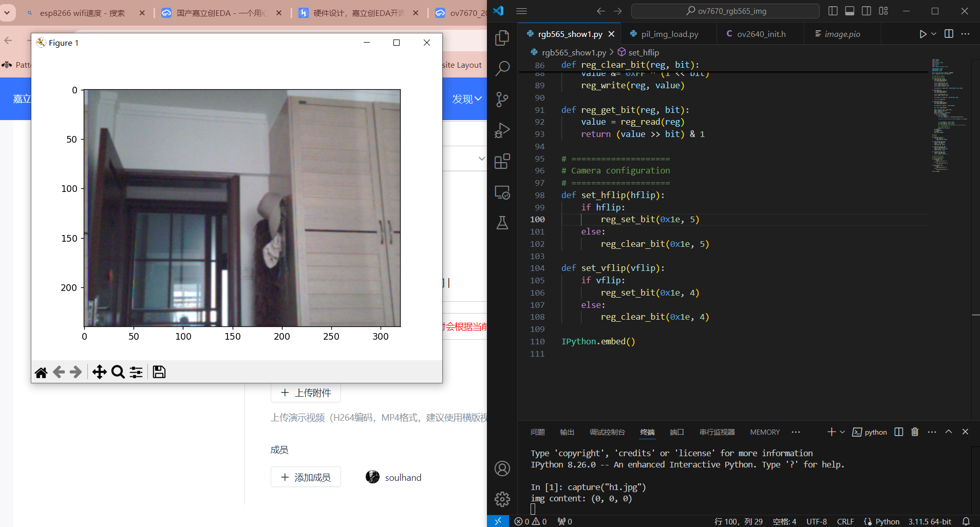The width and height of the screenshot is (980, 527).
Task: Close the rgb565_show1.py editor tab
Action: [611, 34]
